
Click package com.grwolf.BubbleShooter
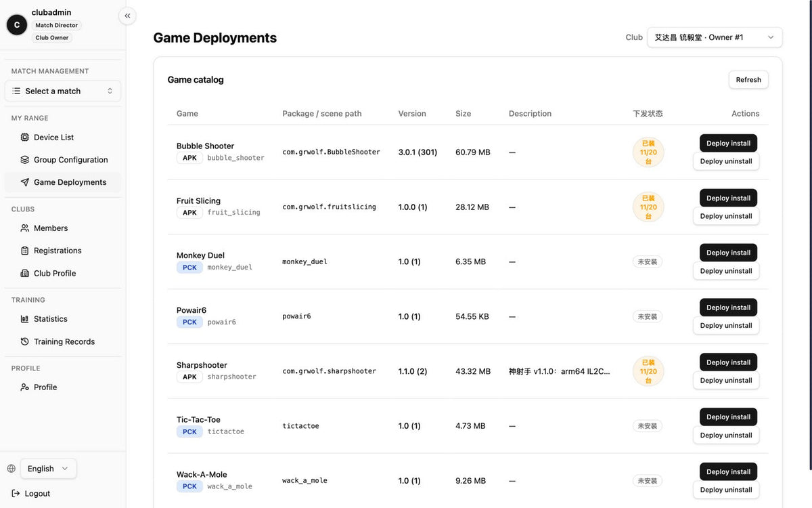pyautogui.click(x=331, y=152)
